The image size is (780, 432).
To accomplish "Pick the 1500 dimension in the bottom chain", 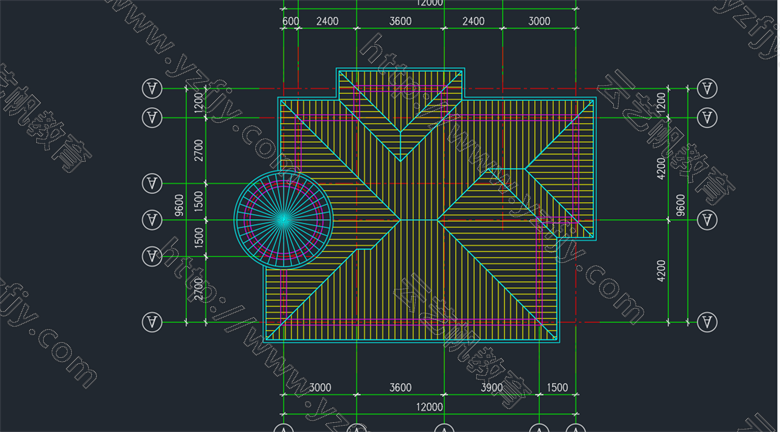I will [557, 388].
